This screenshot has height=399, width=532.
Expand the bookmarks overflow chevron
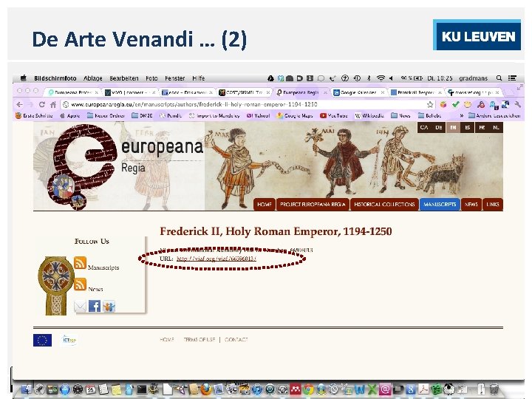click(x=461, y=116)
